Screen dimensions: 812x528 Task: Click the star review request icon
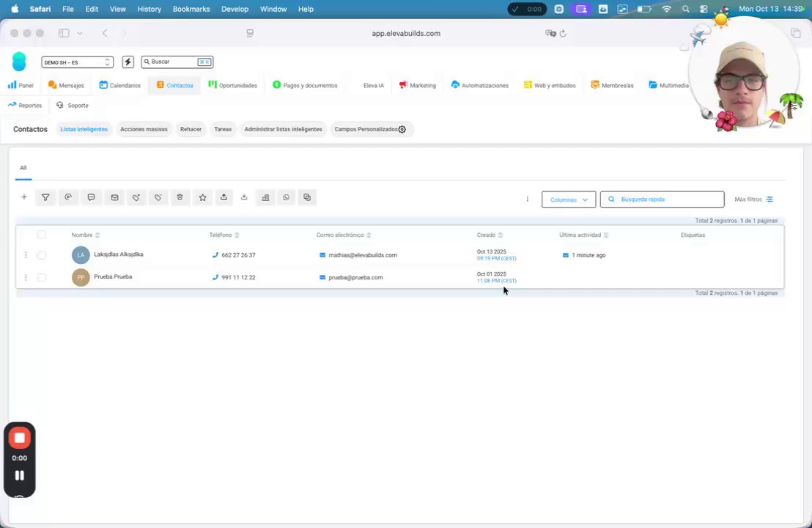click(x=202, y=197)
